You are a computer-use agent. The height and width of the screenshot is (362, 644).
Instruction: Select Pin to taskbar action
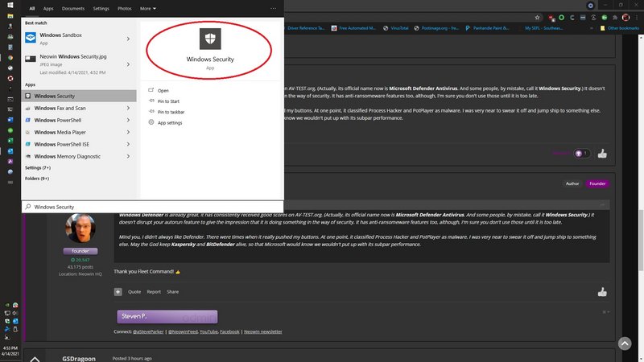point(171,112)
